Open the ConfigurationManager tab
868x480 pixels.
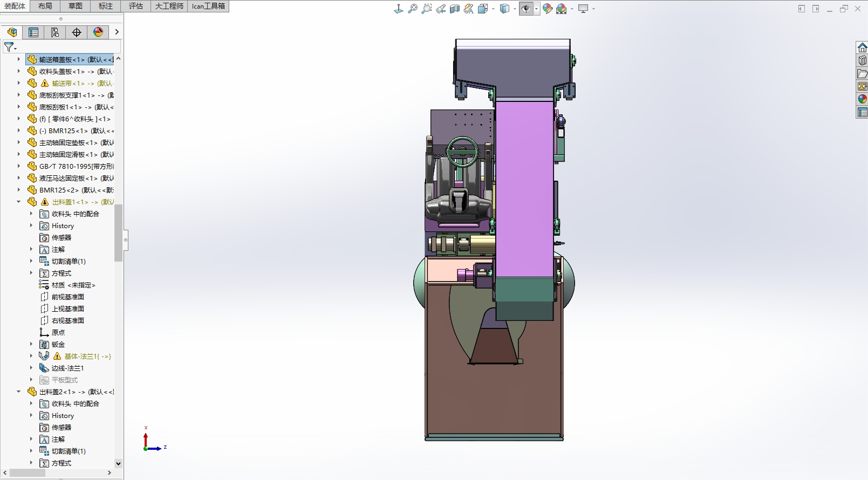[55, 32]
